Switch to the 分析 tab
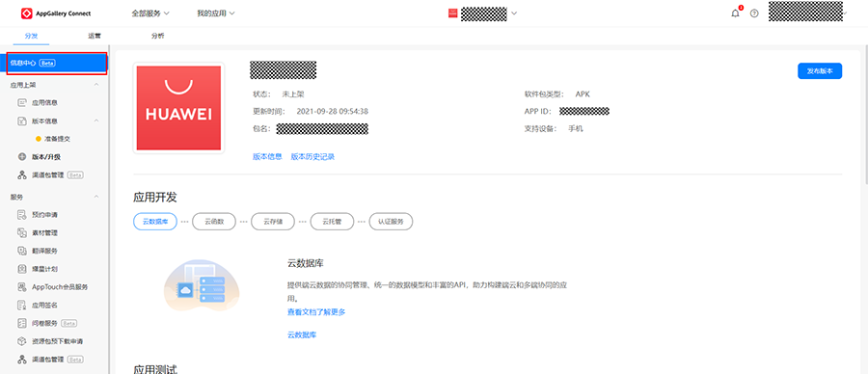Screen dimensions: 868x374 pos(158,36)
